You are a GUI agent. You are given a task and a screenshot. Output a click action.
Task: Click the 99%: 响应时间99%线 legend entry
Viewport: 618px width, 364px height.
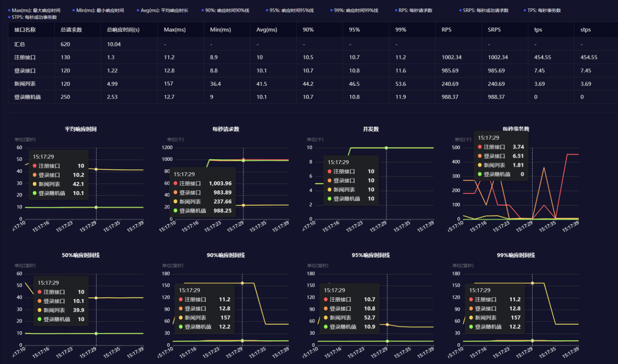click(354, 10)
